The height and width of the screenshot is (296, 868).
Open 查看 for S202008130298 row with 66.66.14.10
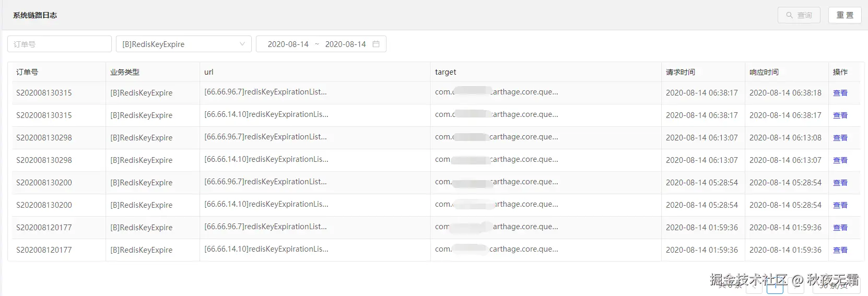coord(840,160)
